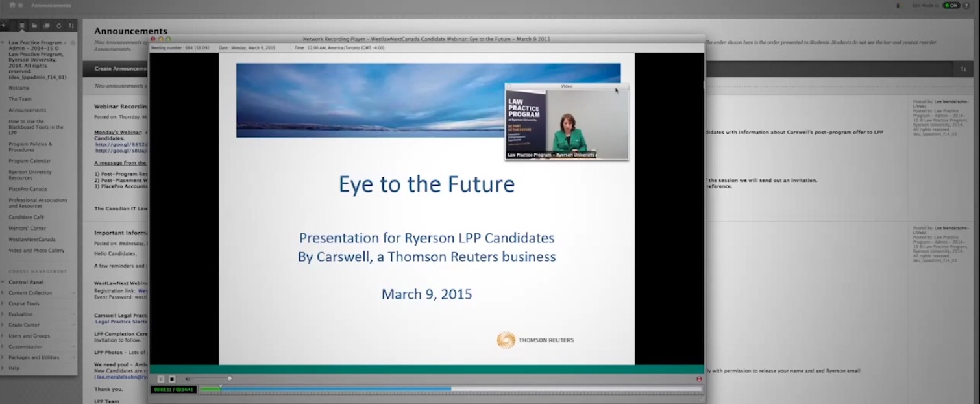Switch course menu to folder view
Image resolution: width=980 pixels, height=404 pixels.
click(34, 25)
